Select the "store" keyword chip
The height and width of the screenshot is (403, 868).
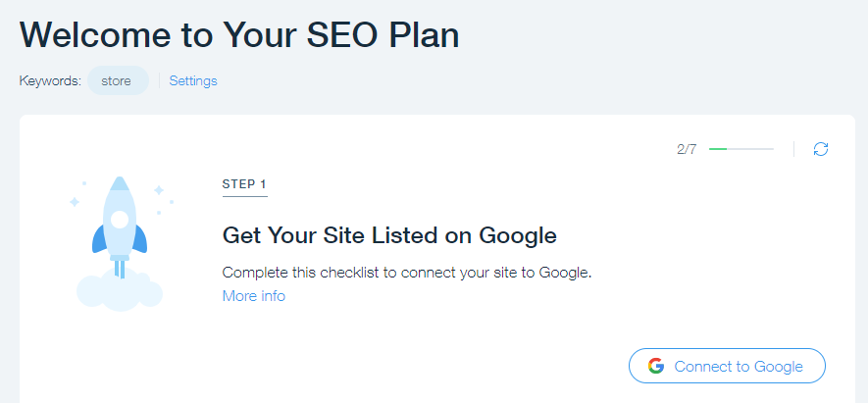tap(117, 81)
